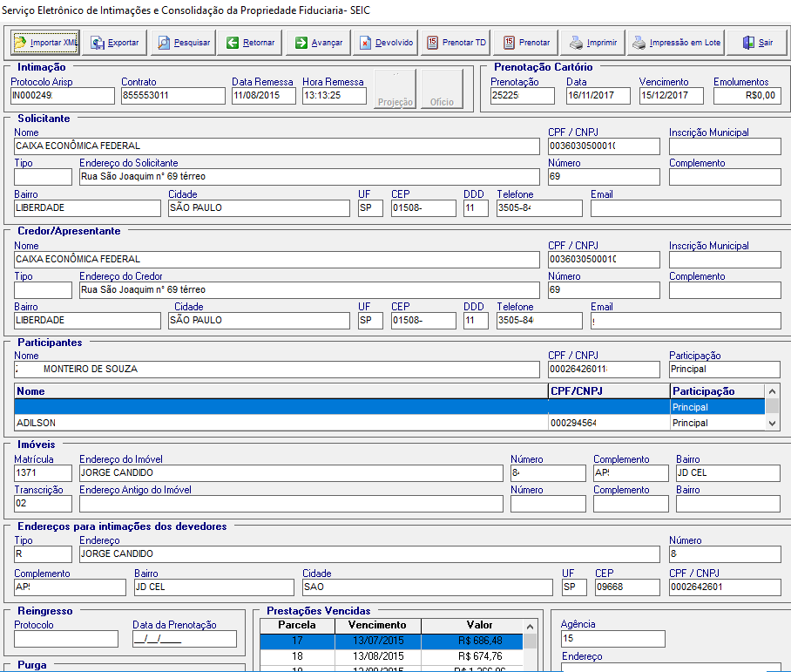The height and width of the screenshot is (672, 791).
Task: Select the Cidade field in Endereços para intimações
Action: pos(427,587)
